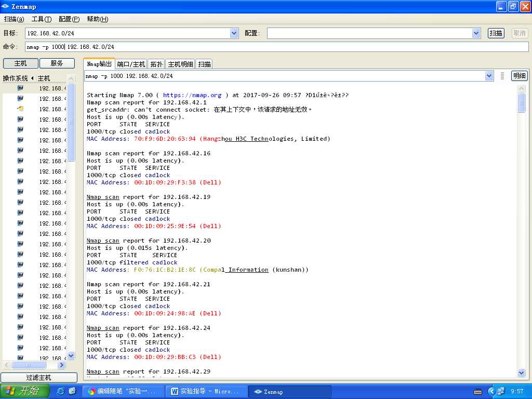
Task: Click the 9:57 taskbar clock
Action: click(x=517, y=392)
